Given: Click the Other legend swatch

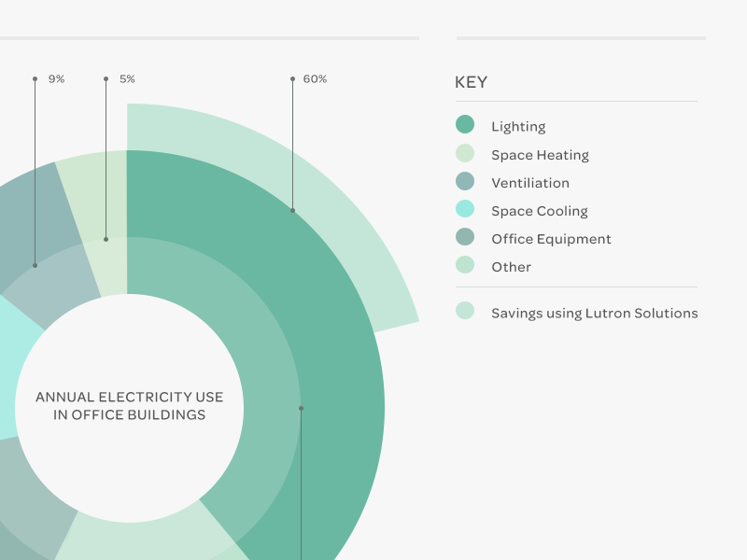Looking at the screenshot, I should (465, 265).
